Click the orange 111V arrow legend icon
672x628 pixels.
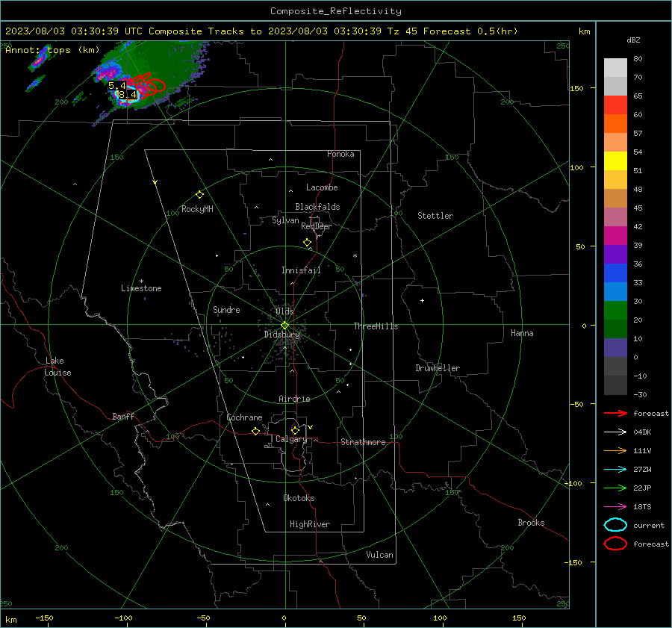tap(615, 450)
